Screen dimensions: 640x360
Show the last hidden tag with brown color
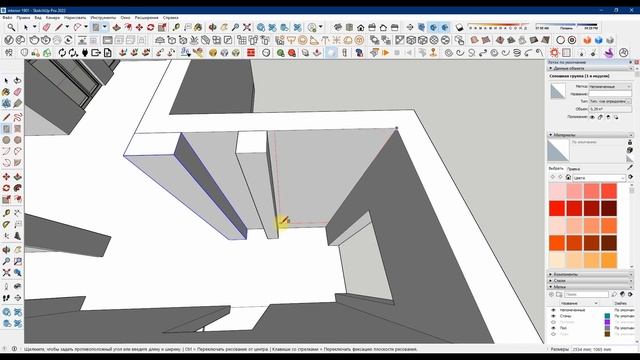pos(553,334)
